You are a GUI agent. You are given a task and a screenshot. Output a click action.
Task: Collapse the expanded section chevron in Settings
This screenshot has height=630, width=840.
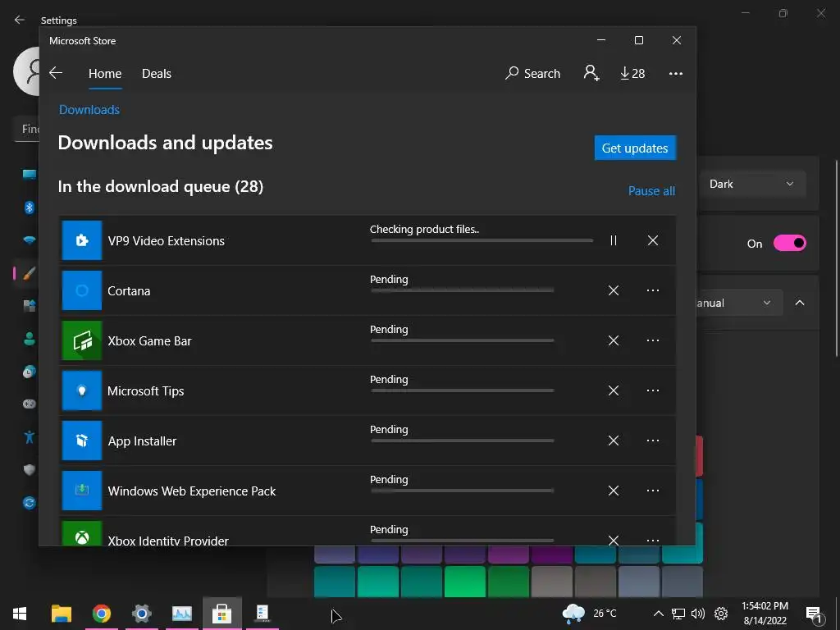click(x=800, y=303)
